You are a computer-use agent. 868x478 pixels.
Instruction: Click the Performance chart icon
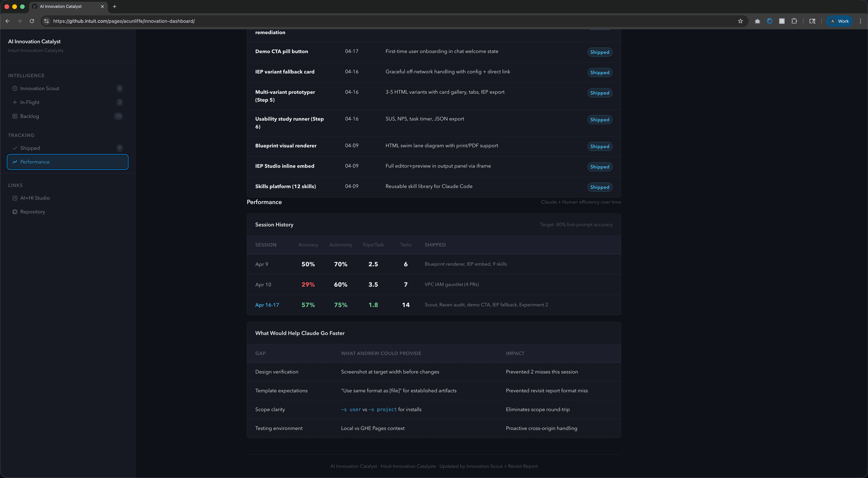(15, 162)
